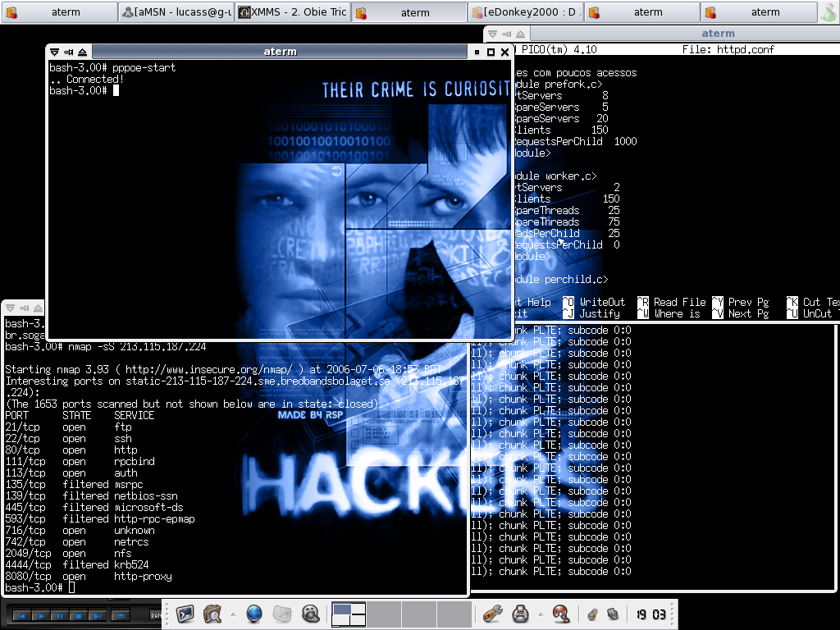
Task: Switch to the third workspace in pager
Action: pyautogui.click(x=419, y=614)
